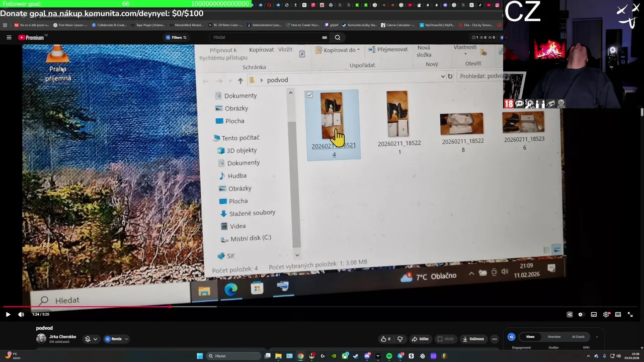The height and width of the screenshot is (362, 644).
Task: Open Chrome icon in the taskbar
Action: [x=300, y=356]
